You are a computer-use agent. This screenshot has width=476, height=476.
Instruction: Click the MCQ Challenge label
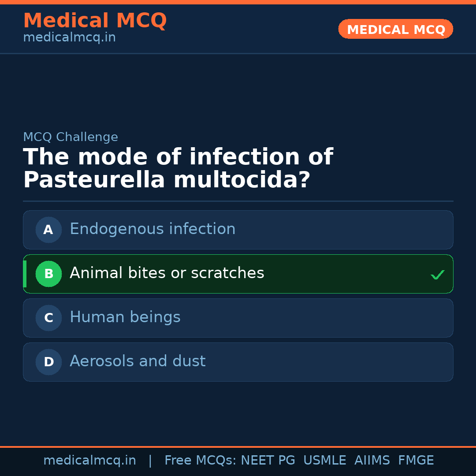click(71, 137)
